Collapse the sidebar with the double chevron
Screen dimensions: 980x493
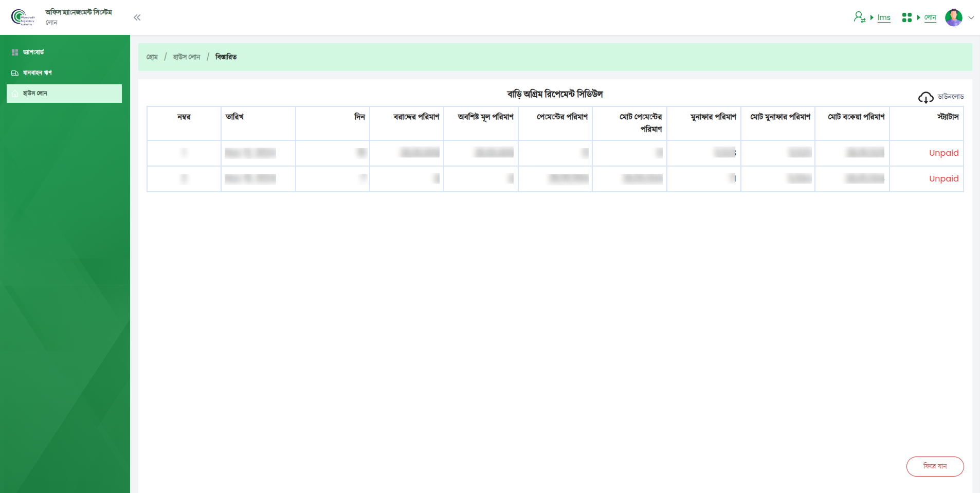point(137,17)
